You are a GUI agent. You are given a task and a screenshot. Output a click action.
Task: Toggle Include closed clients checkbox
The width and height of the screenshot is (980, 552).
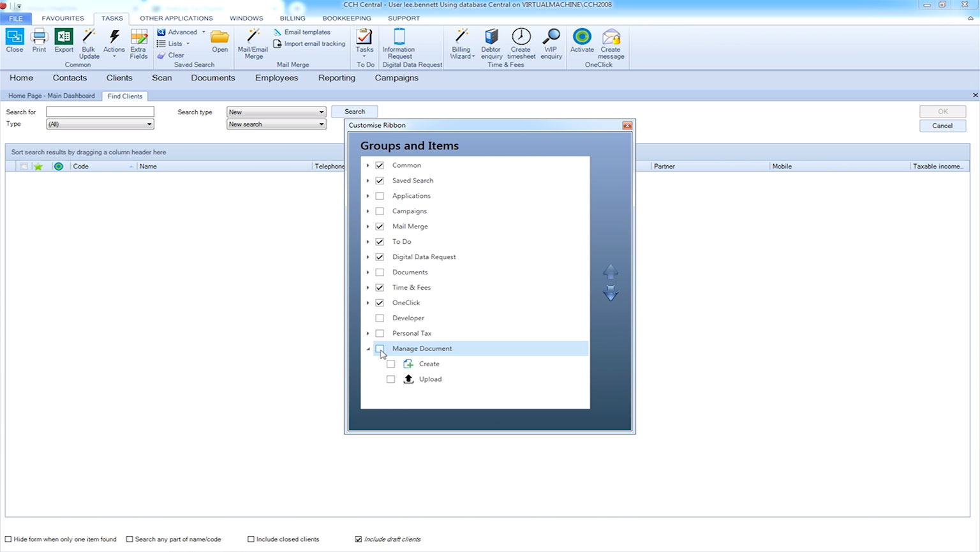251,539
